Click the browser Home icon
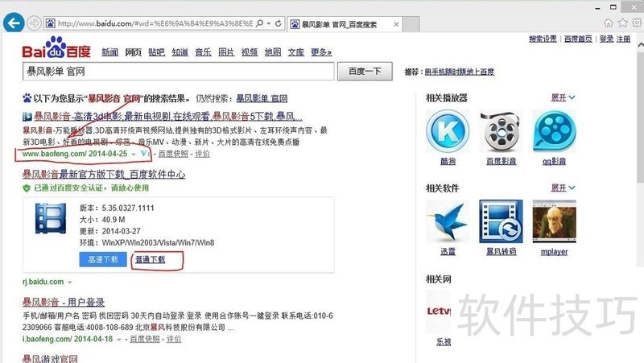The height and width of the screenshot is (363, 644). [x=609, y=23]
